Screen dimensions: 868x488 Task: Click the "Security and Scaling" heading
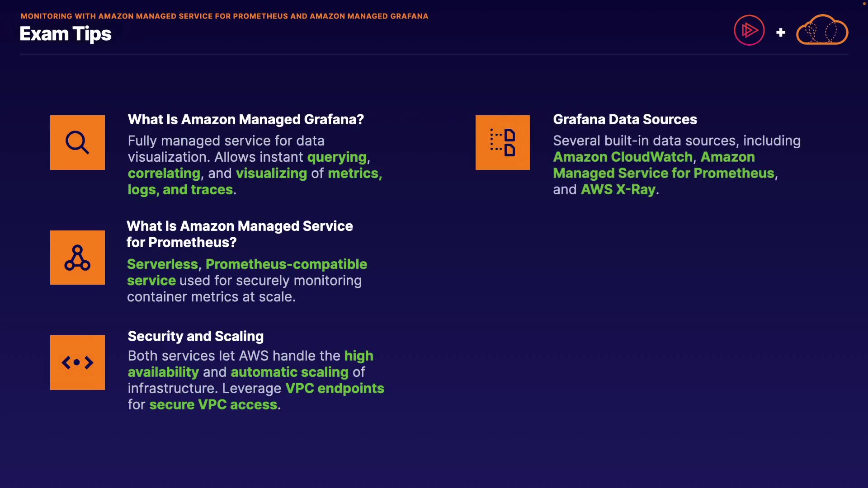point(195,336)
